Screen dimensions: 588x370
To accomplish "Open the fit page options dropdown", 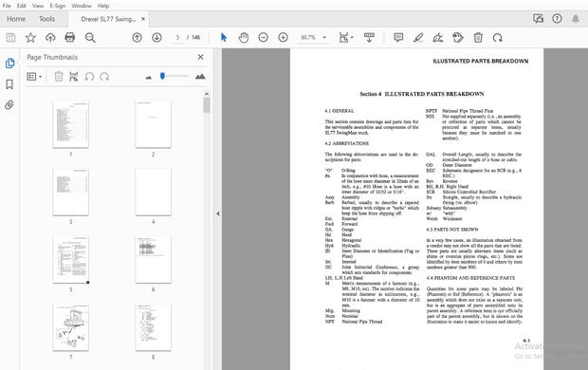I will pos(346,38).
